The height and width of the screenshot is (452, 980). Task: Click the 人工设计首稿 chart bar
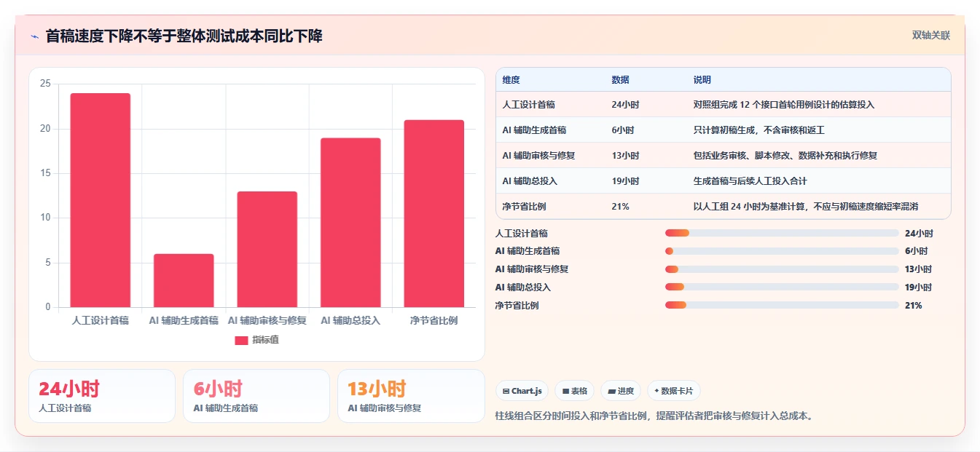pyautogui.click(x=101, y=200)
